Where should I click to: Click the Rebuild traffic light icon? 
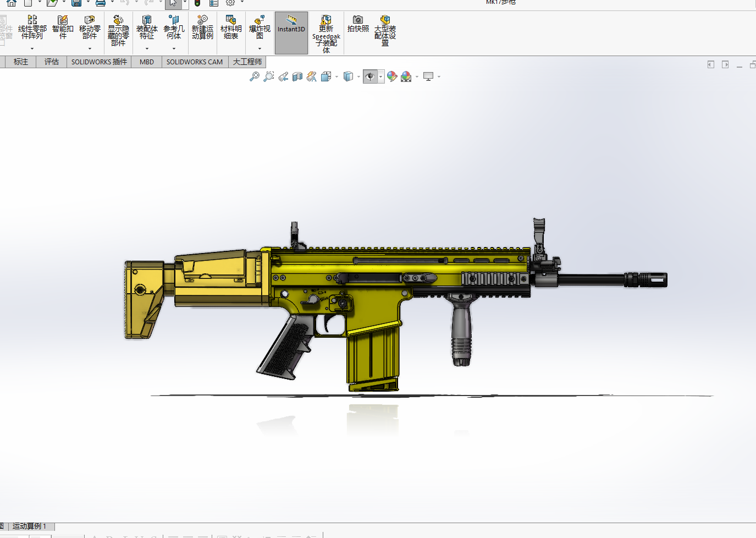click(197, 3)
